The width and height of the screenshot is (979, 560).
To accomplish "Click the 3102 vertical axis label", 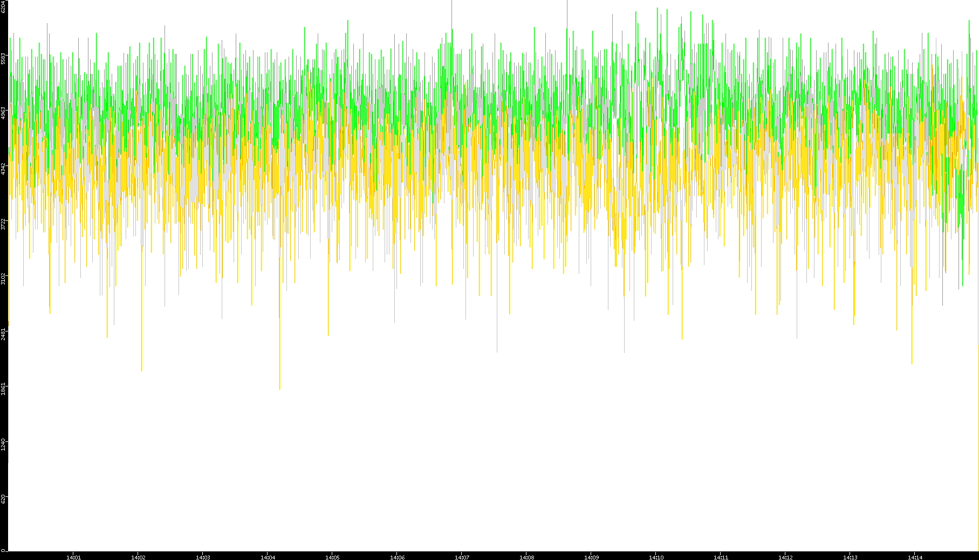I will 3,279.
